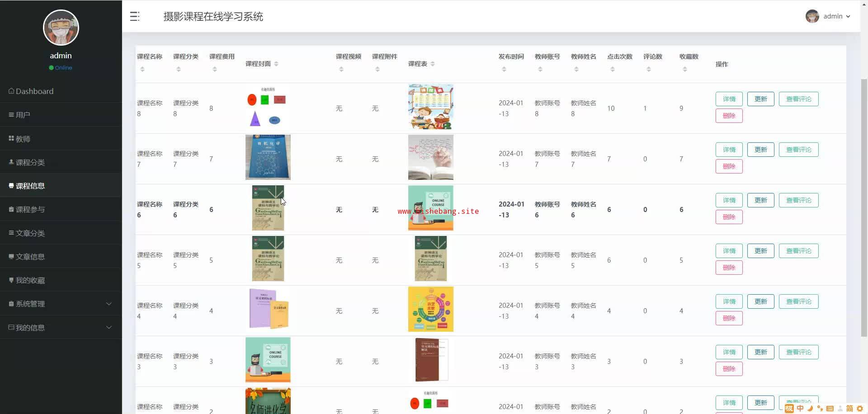Viewport: 868px width, 414px height.
Task: View 详情 for 课程名称4
Action: click(x=729, y=301)
